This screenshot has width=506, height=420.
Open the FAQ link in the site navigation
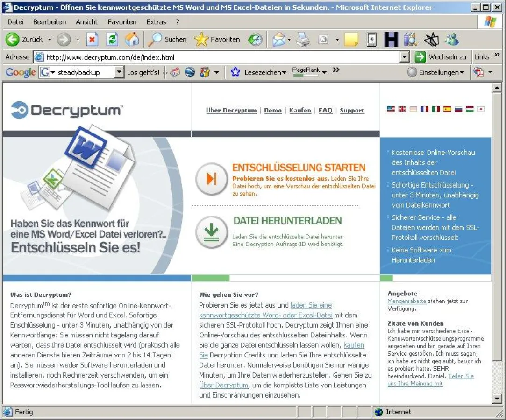[x=325, y=111]
